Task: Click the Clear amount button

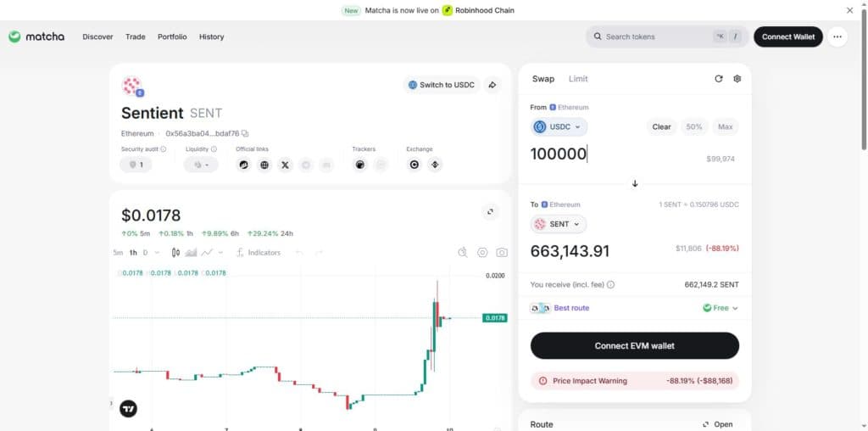Action: [x=661, y=127]
